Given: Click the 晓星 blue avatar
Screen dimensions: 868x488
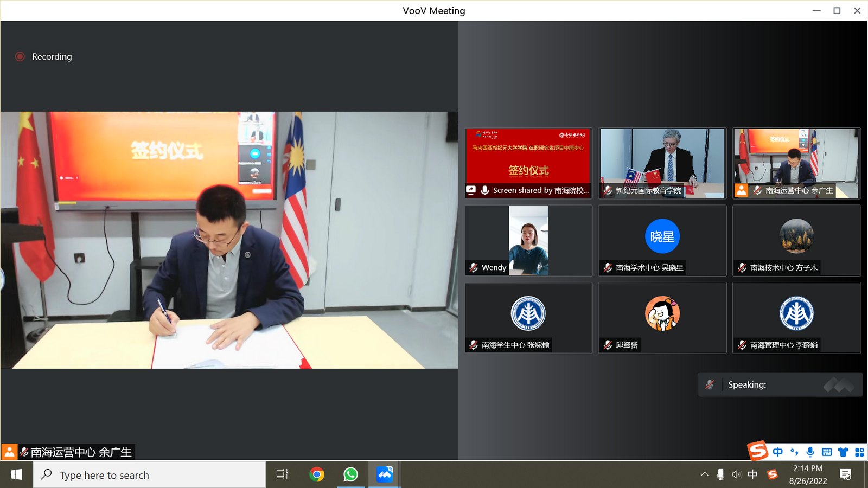Looking at the screenshot, I should tap(662, 236).
